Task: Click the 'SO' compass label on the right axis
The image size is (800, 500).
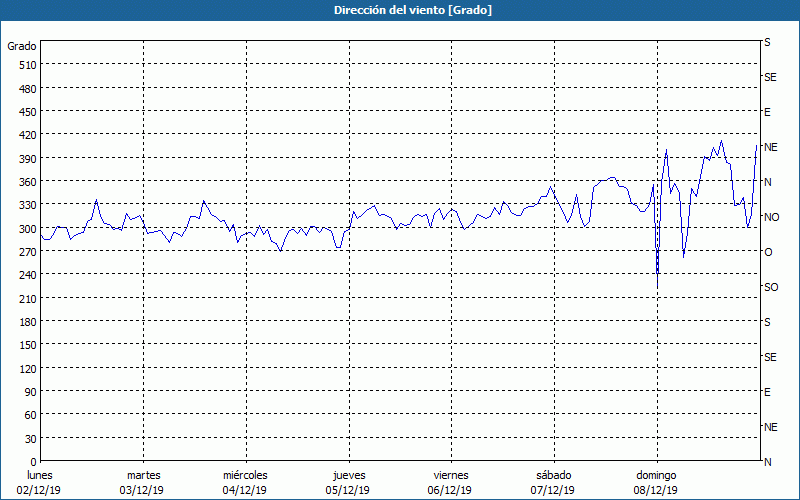Action: point(771,287)
